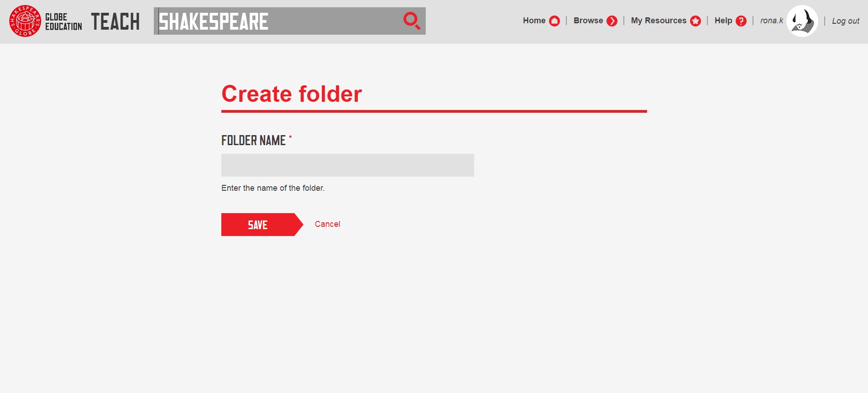Viewport: 868px width, 393px height.
Task: Log out of the account
Action: point(845,21)
